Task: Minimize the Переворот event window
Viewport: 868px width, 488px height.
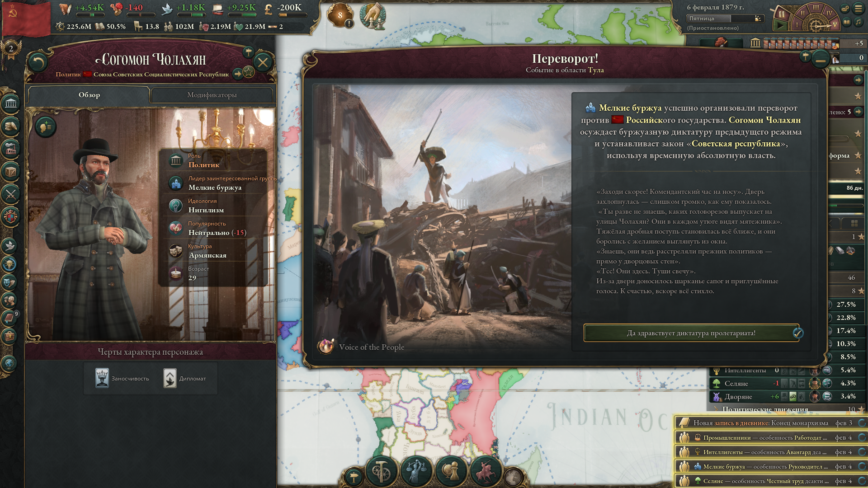Action: click(821, 59)
